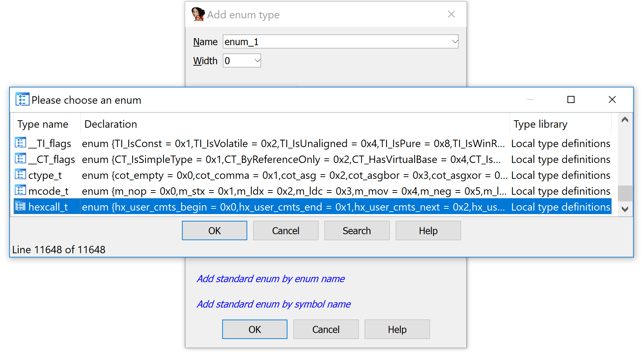
Task: Click the vertical scrollbar thumb
Action: point(625,193)
